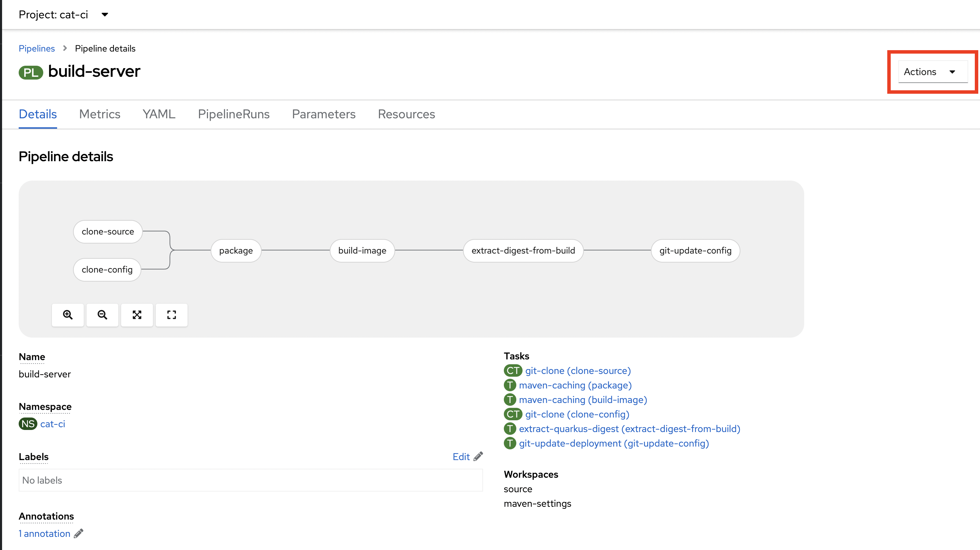Image resolution: width=980 pixels, height=550 pixels.
Task: Open the Project cat-ci dropdown
Action: tap(64, 15)
